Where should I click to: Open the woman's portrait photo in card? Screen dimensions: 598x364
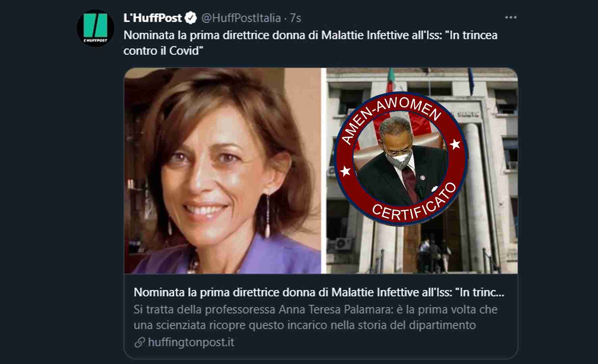pyautogui.click(x=222, y=171)
